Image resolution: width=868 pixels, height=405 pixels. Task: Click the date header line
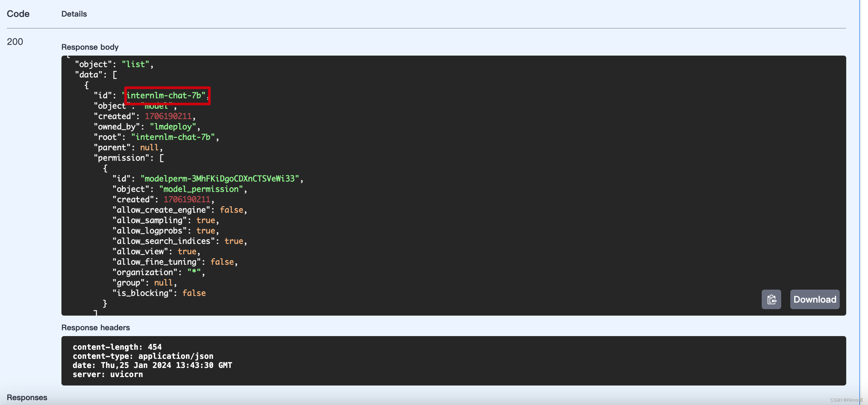point(152,365)
